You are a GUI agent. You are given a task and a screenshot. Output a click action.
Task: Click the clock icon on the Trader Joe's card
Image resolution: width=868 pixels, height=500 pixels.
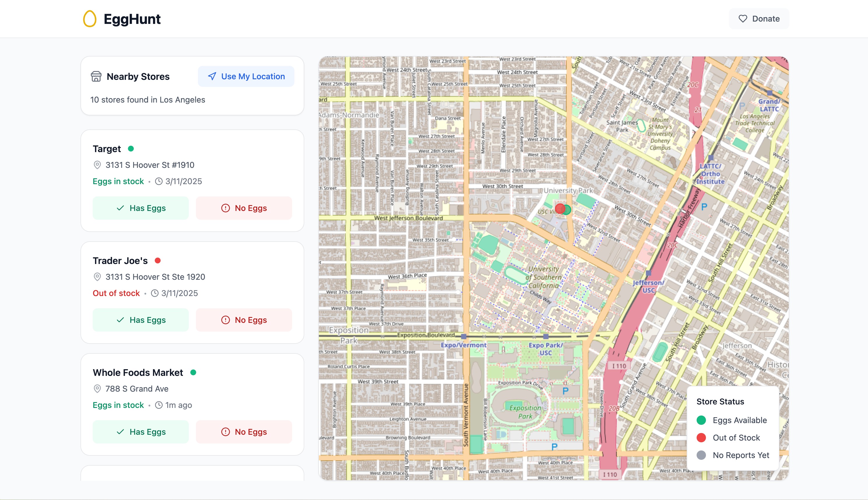[155, 293]
